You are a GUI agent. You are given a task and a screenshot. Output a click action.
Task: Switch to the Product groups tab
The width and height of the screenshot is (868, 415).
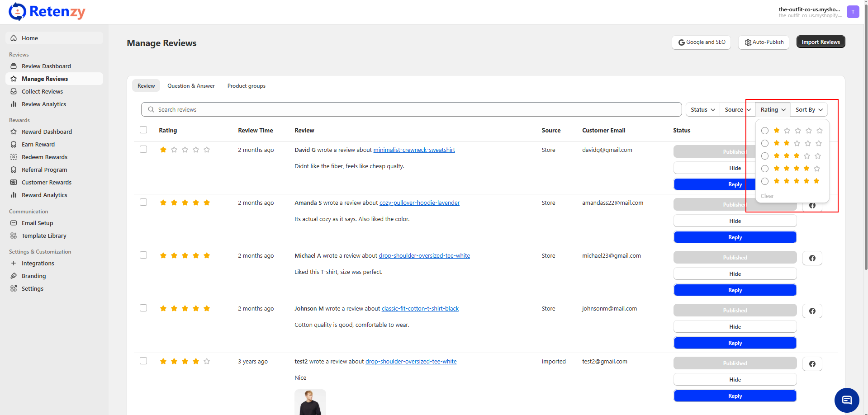tap(246, 86)
